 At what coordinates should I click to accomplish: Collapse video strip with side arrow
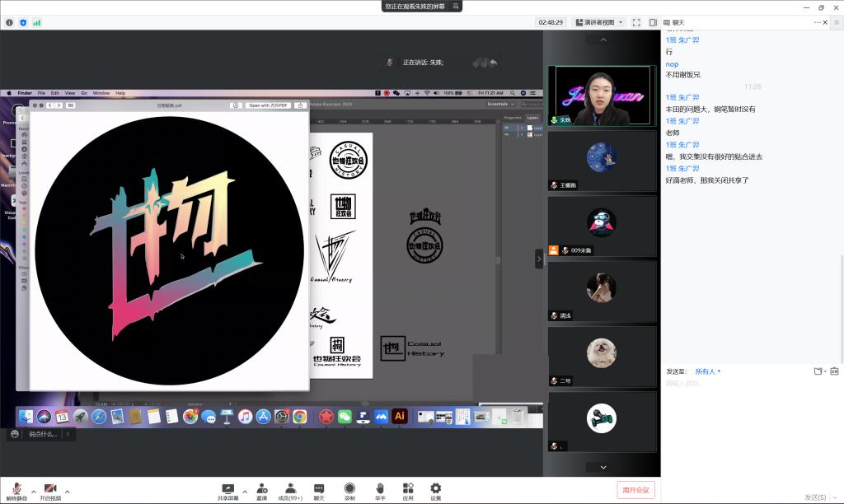click(x=539, y=259)
